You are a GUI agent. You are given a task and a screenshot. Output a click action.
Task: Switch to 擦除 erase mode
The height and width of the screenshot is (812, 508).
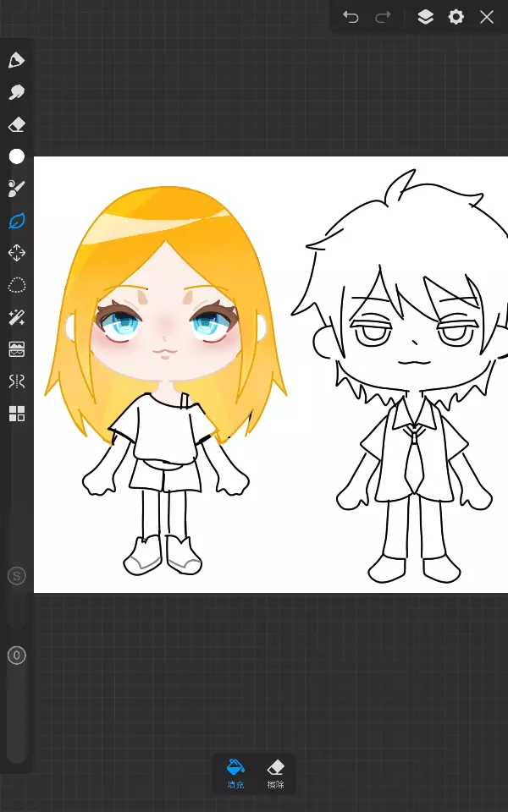point(276,774)
